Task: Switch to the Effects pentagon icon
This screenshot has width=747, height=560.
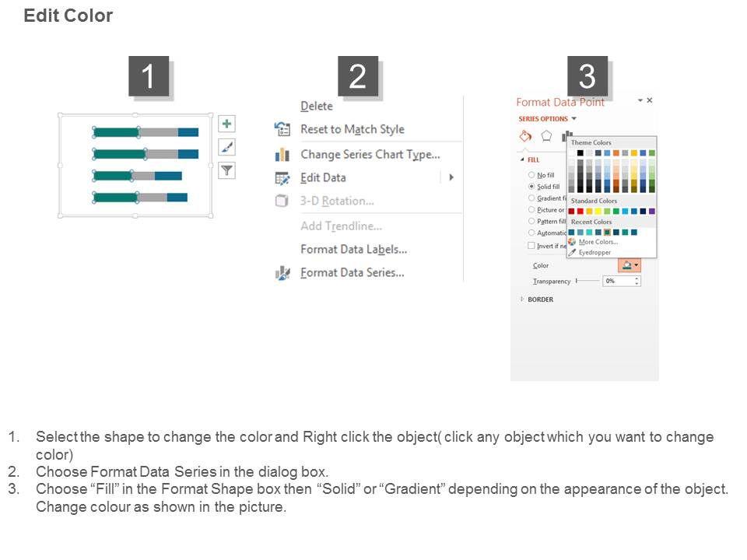Action: click(x=546, y=136)
